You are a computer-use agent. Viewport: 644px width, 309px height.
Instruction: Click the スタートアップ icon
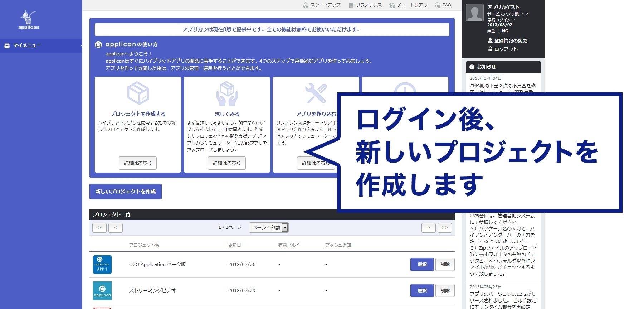click(x=306, y=5)
